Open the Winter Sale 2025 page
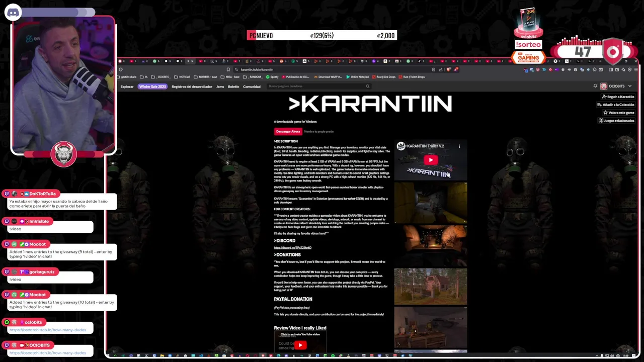The height and width of the screenshot is (362, 644). coord(152,86)
